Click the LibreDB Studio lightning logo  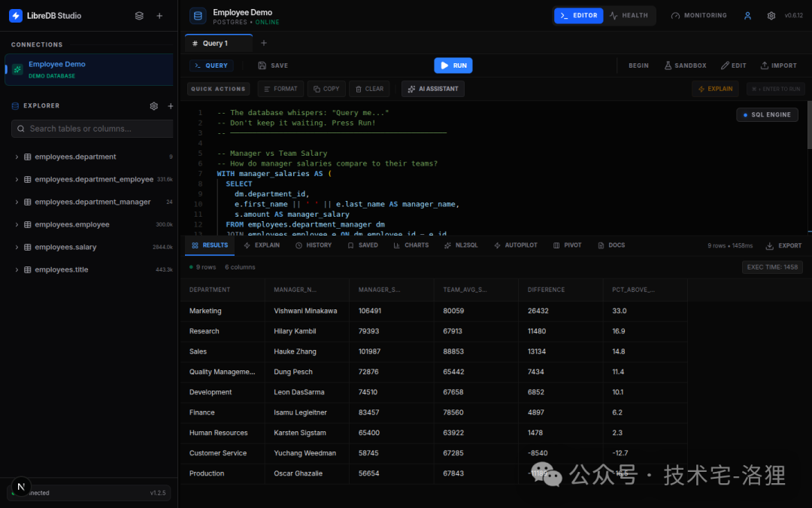pos(16,16)
